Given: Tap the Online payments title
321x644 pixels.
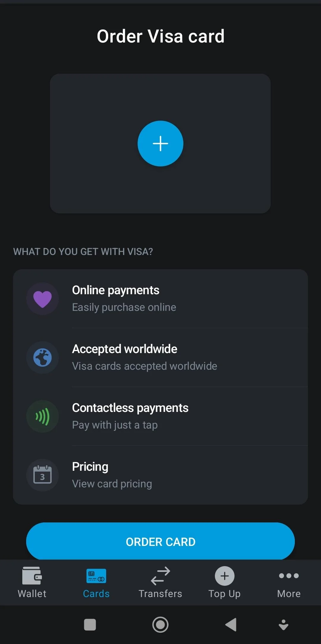Looking at the screenshot, I should point(116,290).
